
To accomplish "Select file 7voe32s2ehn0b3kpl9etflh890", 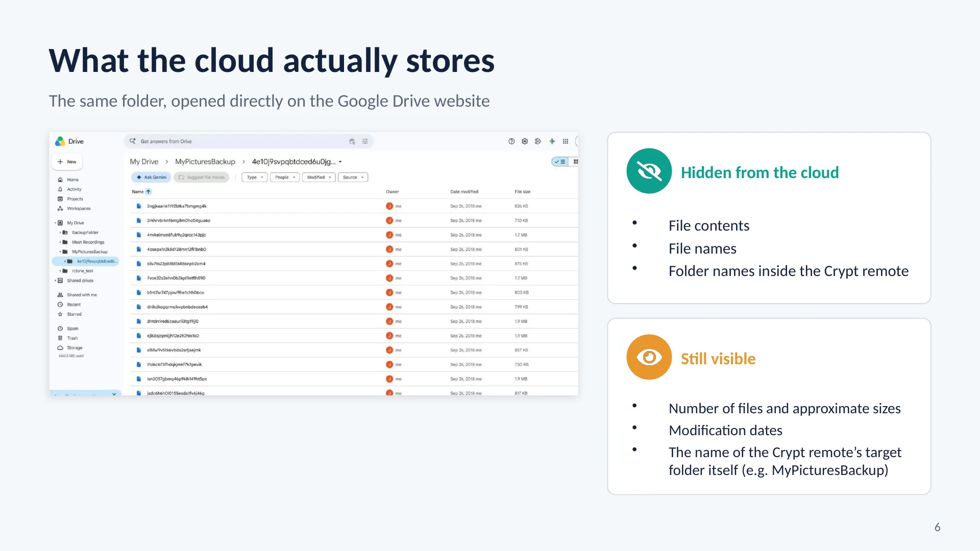I will 176,278.
